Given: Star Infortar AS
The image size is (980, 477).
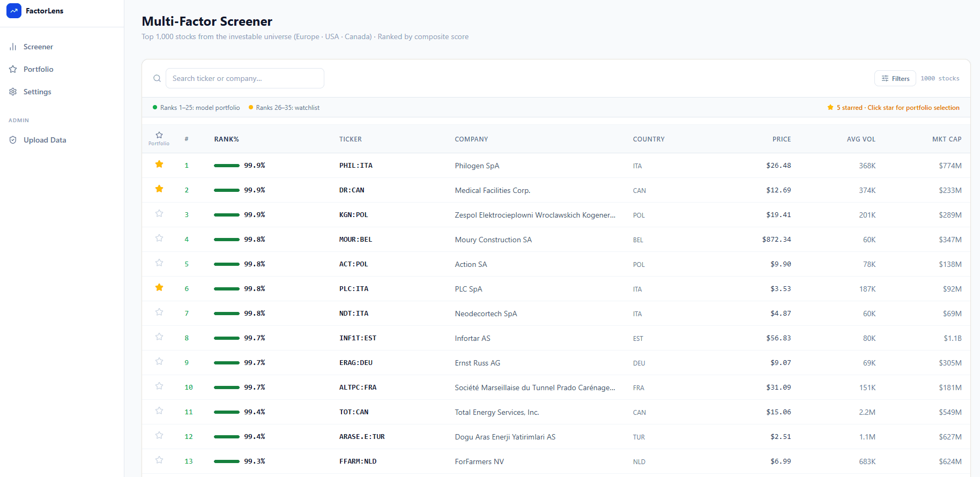Looking at the screenshot, I should [159, 337].
